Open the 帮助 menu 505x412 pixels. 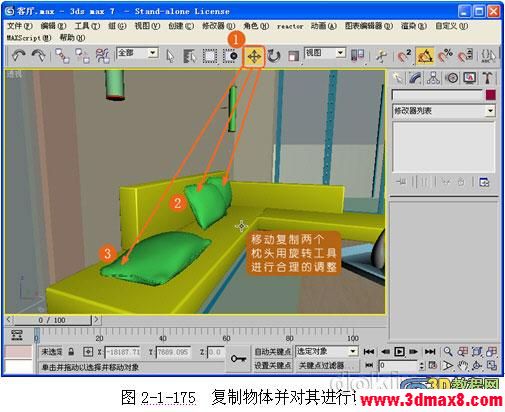[72, 38]
